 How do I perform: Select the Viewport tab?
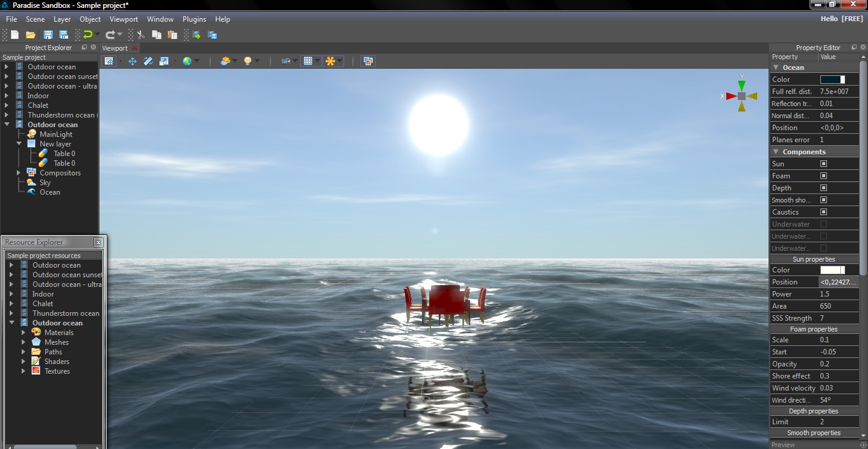pos(115,48)
